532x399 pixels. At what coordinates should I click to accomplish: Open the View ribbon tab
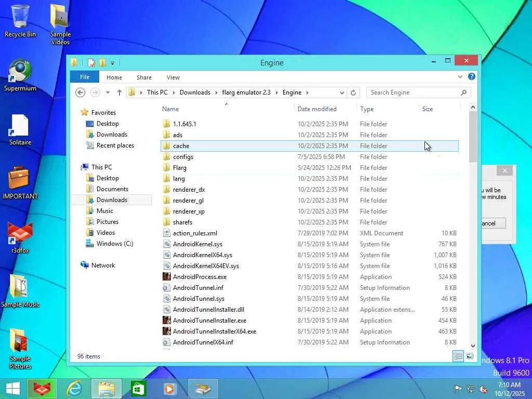pos(173,77)
